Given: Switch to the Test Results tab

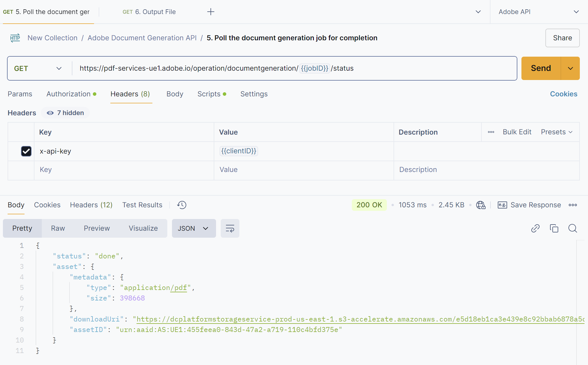Looking at the screenshot, I should [x=142, y=205].
